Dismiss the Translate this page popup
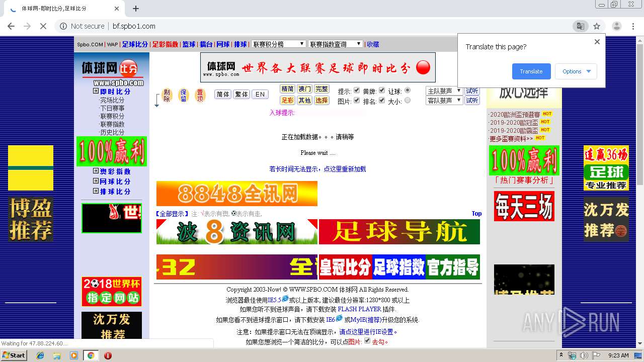This screenshot has height=362, width=644. (x=597, y=42)
